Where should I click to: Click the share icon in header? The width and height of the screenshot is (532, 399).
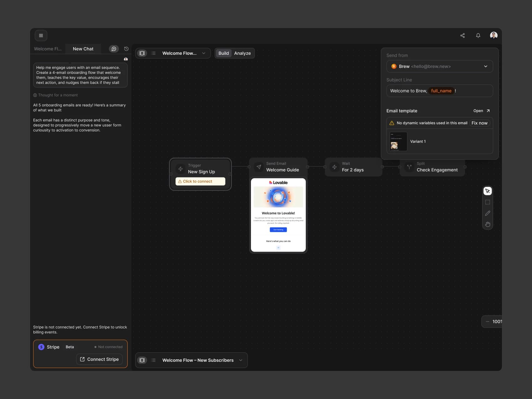click(463, 36)
